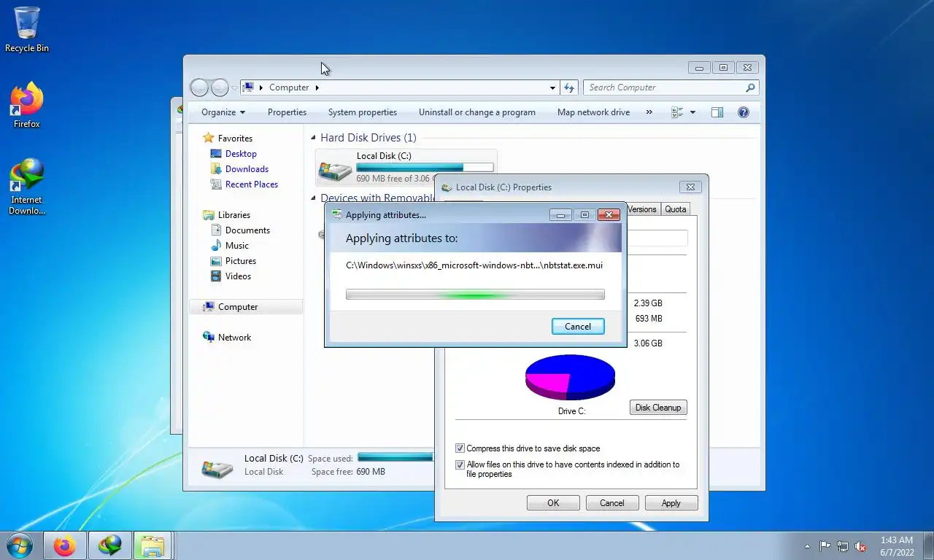Collapse Devices with Removable Storage group
934x560 pixels.
point(314,198)
